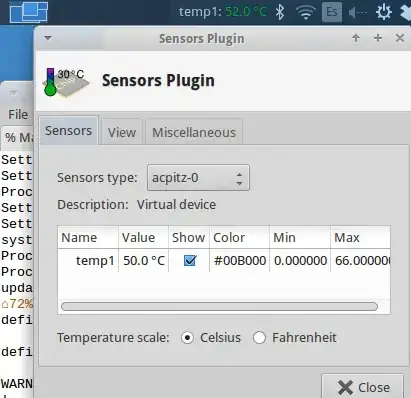Click the muted volume icon
Viewport: 411px width, 398px height.
[x=358, y=13]
